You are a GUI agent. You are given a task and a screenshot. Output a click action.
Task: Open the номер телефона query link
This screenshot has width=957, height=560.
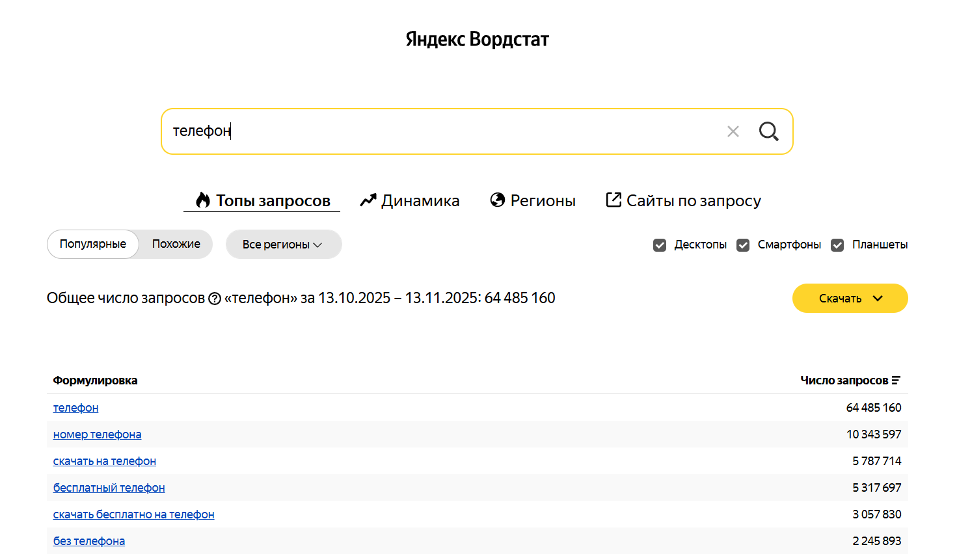pyautogui.click(x=97, y=434)
